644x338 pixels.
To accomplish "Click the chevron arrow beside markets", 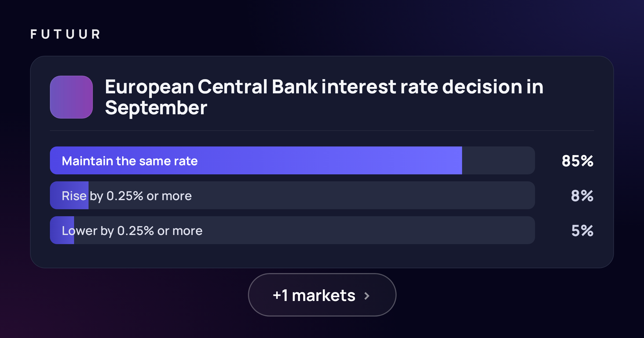I will point(367,296).
